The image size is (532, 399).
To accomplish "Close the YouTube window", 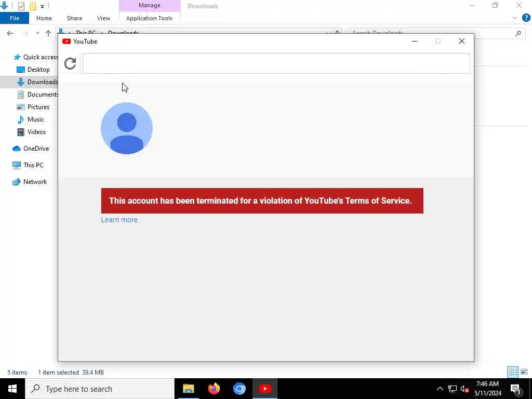I will point(462,42).
